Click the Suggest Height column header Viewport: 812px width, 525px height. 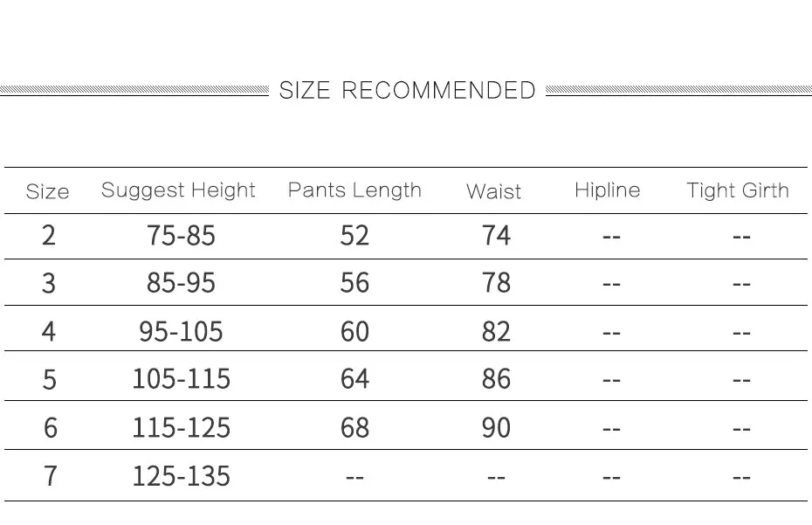click(x=178, y=190)
